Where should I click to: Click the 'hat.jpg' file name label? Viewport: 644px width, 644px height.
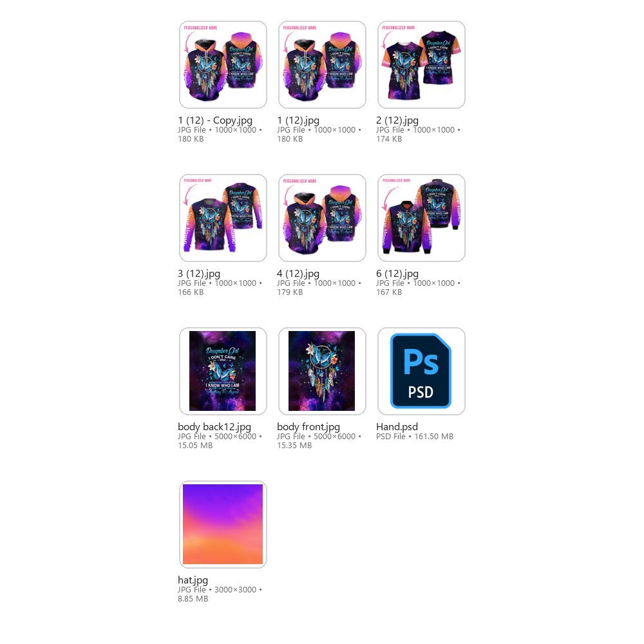pyautogui.click(x=193, y=580)
